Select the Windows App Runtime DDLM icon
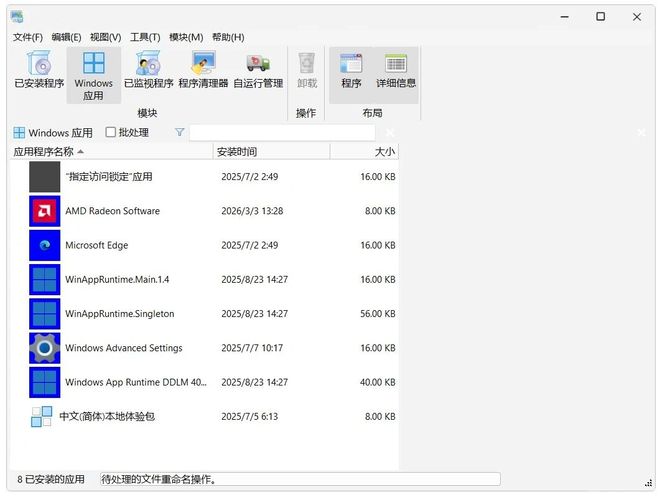The height and width of the screenshot is (497, 660). pyautogui.click(x=45, y=382)
